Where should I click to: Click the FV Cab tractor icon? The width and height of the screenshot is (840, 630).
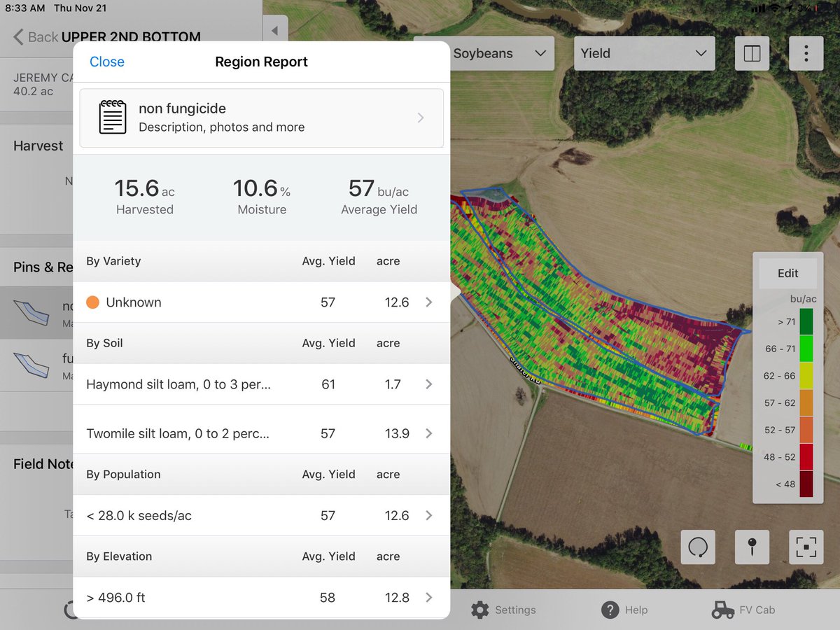(721, 610)
